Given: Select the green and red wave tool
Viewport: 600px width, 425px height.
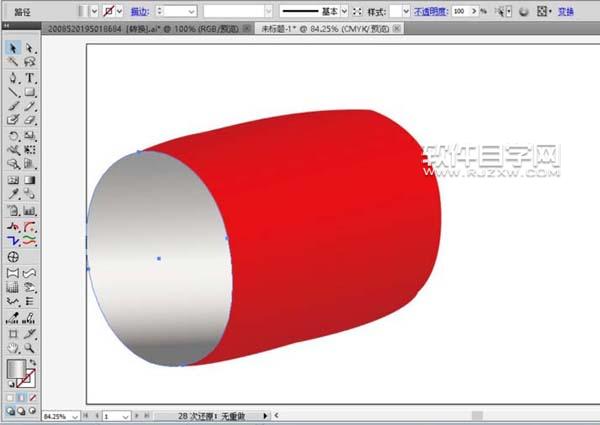Looking at the screenshot, I should coord(29,241).
